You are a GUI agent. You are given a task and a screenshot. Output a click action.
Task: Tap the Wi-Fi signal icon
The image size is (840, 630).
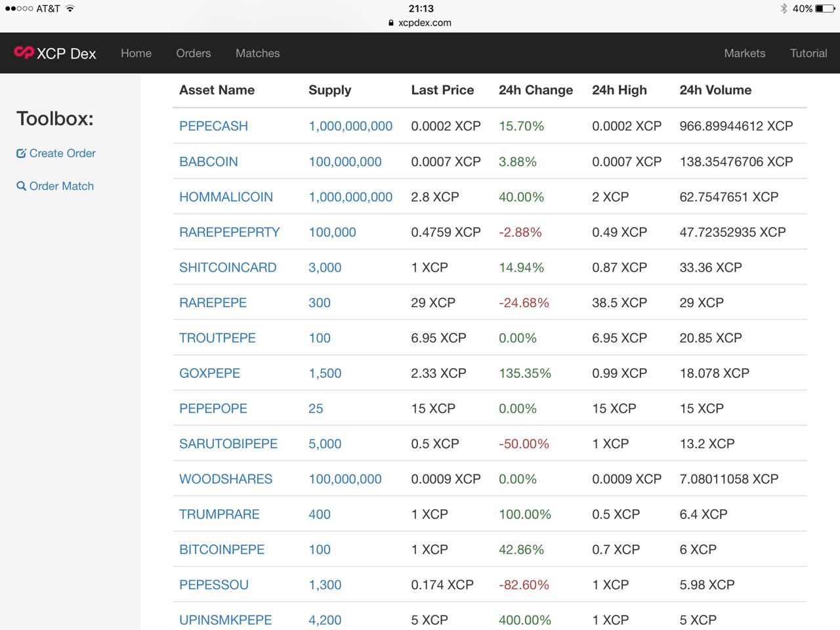click(70, 9)
